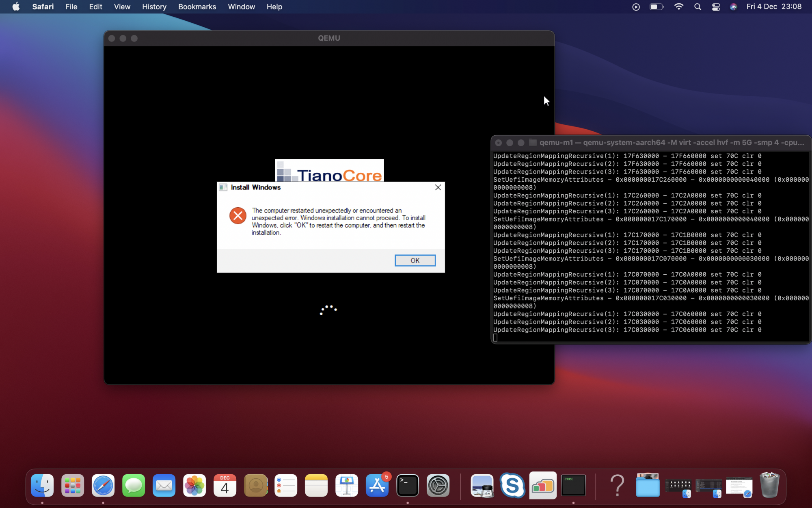Open Messages app in Dock

coord(134,485)
